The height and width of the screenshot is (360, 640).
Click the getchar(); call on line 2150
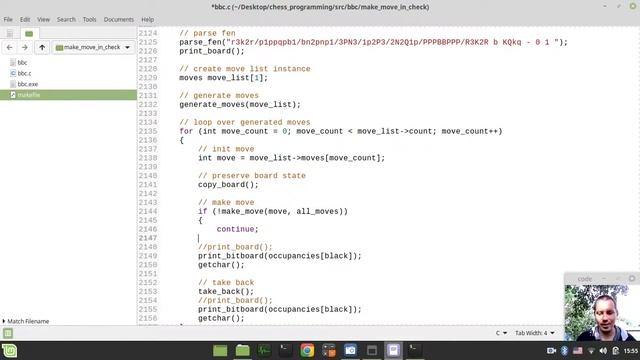click(x=221, y=265)
